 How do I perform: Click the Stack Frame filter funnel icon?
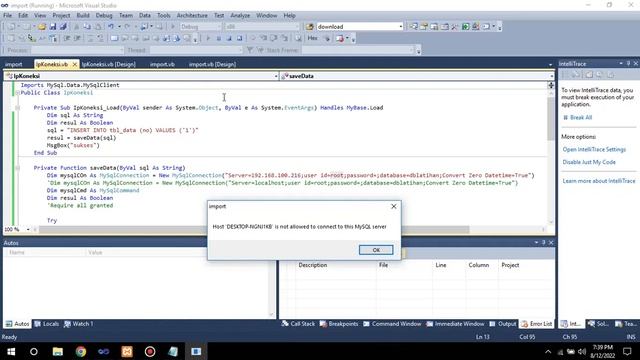[250, 50]
